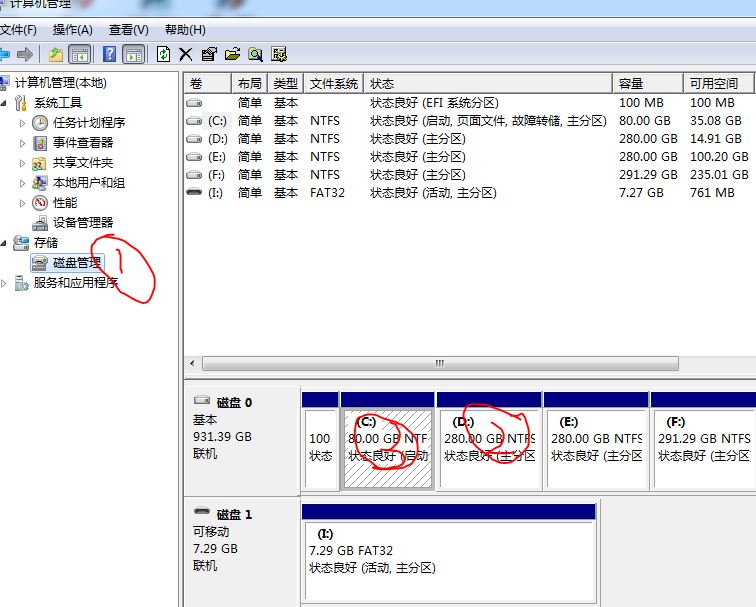
Task: Select 磁盘管理 in the tree
Action: [x=77, y=263]
